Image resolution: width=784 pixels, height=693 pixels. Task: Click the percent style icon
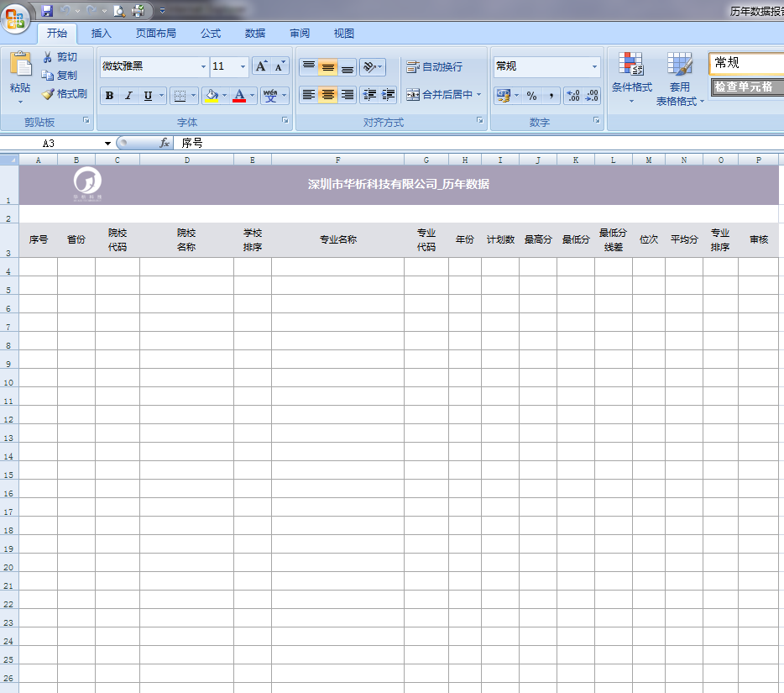pos(532,95)
